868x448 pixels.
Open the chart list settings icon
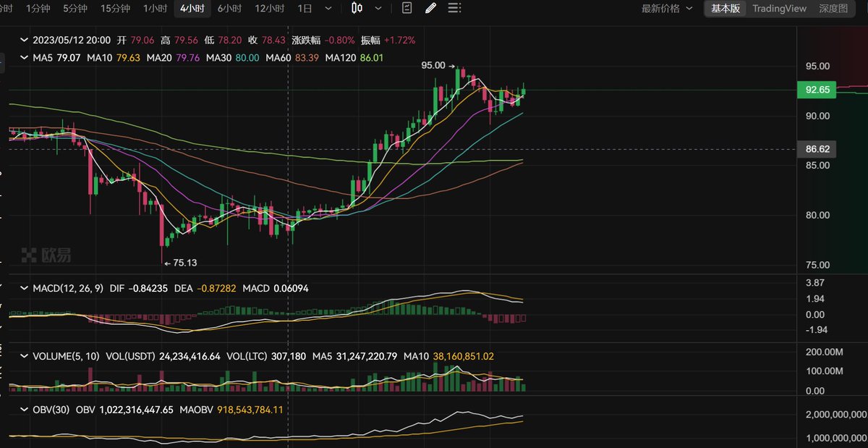(454, 9)
